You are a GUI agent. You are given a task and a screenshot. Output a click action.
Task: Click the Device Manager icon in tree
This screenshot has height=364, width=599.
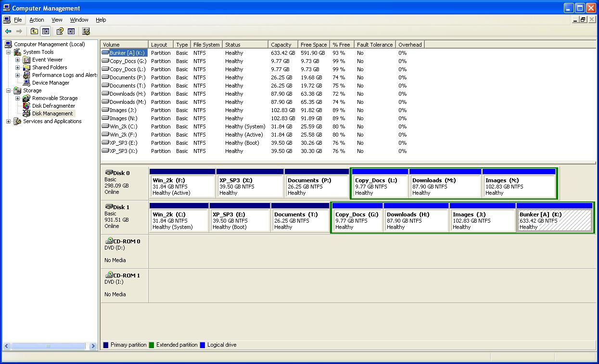click(26, 83)
